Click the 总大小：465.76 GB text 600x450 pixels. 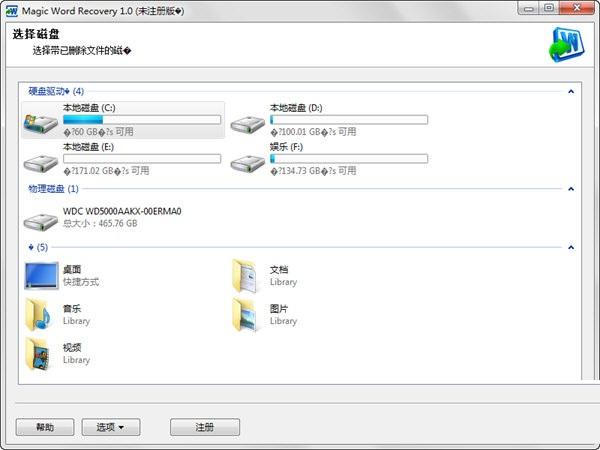(100, 223)
